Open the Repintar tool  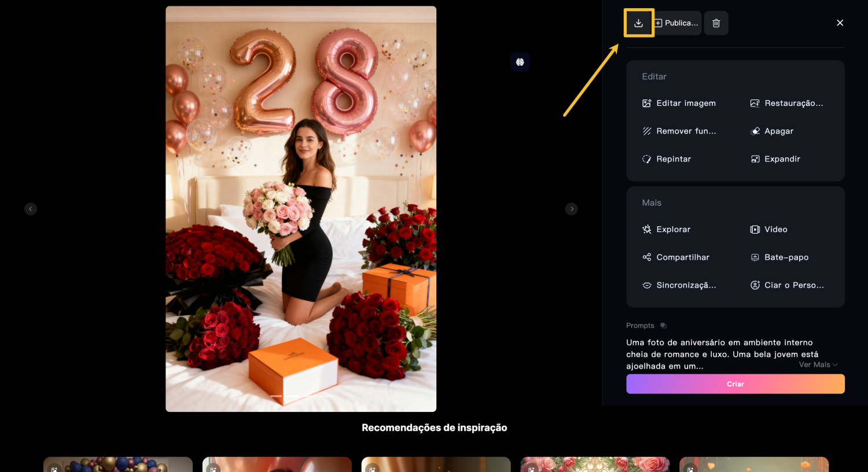click(x=673, y=158)
